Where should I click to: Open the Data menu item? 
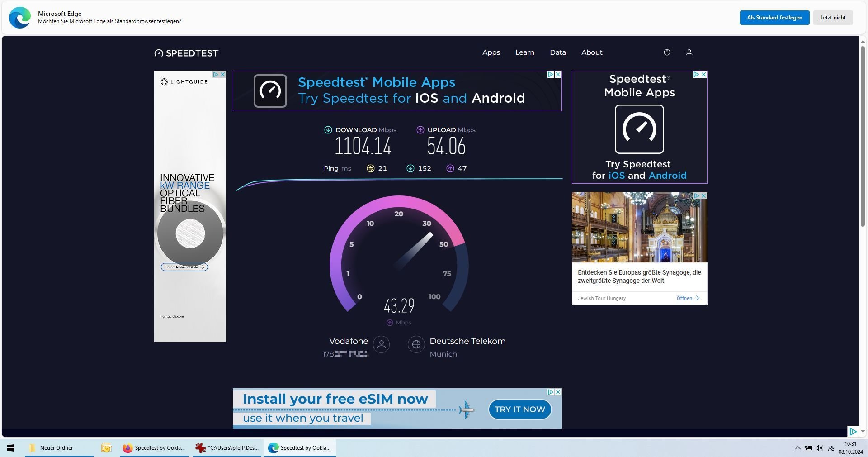pyautogui.click(x=557, y=52)
